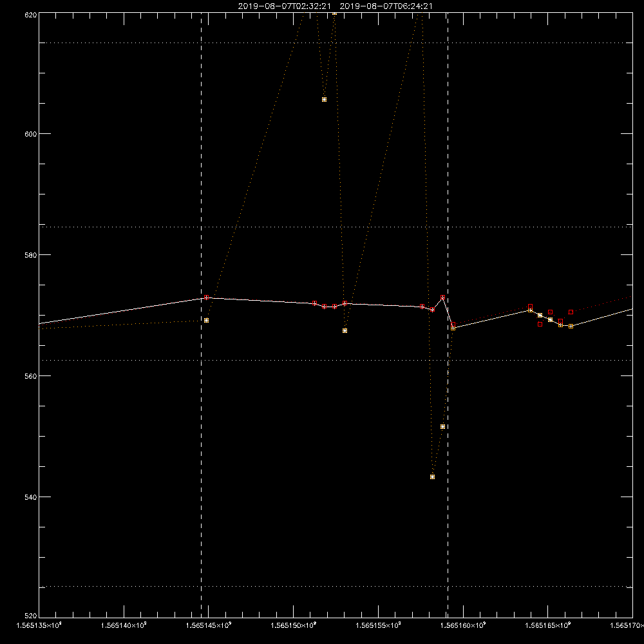This screenshot has width=644, height=644.
Task: Click the x-axis label 1.565150×10⁹
Action: point(294,625)
